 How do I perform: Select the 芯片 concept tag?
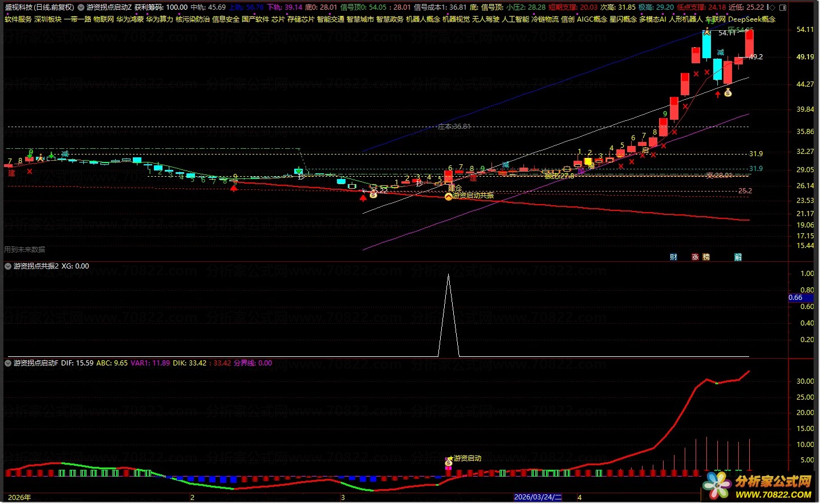278,19
